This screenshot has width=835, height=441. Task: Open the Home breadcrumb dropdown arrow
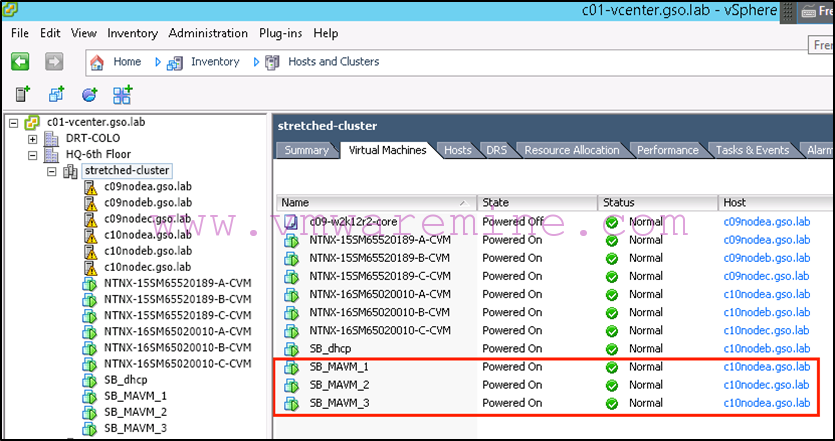158,62
